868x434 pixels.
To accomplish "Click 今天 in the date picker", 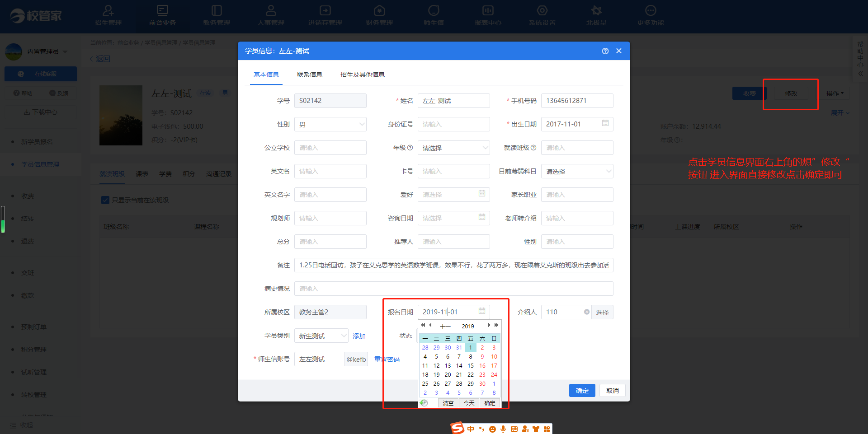I will pyautogui.click(x=469, y=403).
